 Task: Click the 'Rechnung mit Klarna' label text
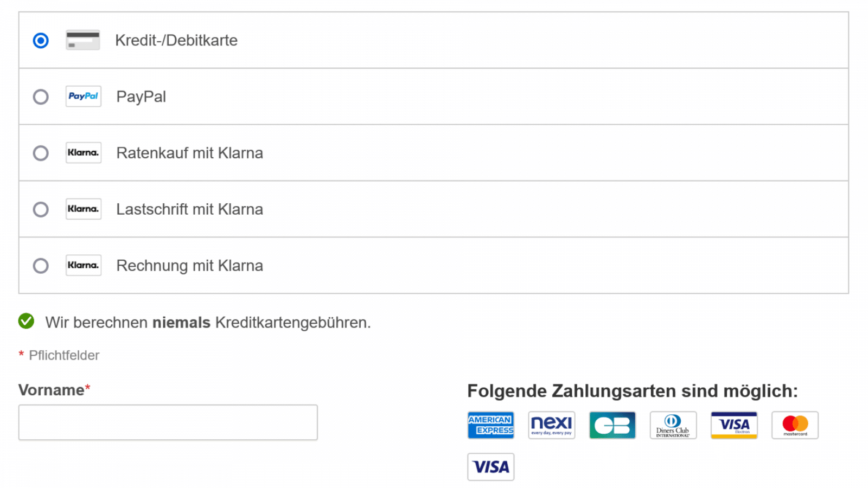tap(189, 266)
